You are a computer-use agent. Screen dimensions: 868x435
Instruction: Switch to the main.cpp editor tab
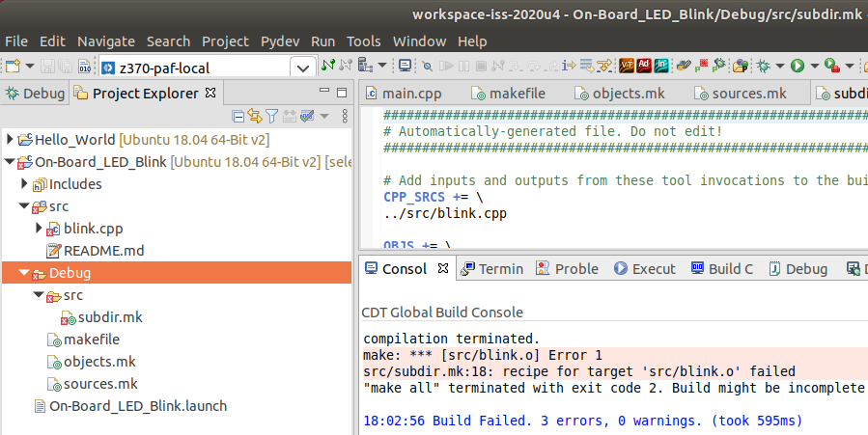tap(404, 94)
